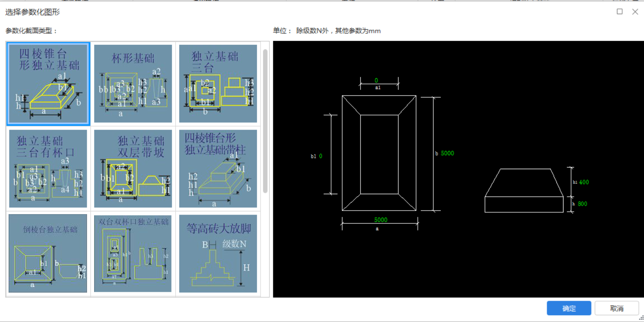Edit the a value 5000 at bottom
The width and height of the screenshot is (644, 322).
(381, 220)
